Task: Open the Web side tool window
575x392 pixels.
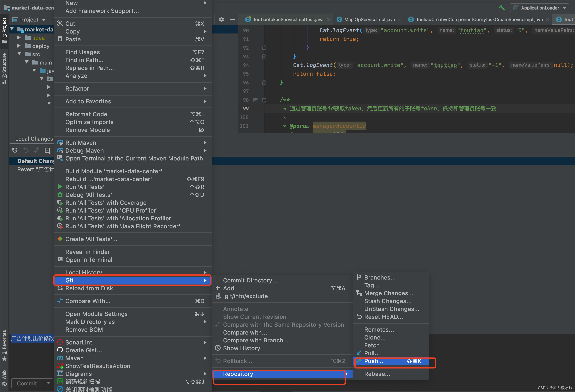Action: click(4, 378)
